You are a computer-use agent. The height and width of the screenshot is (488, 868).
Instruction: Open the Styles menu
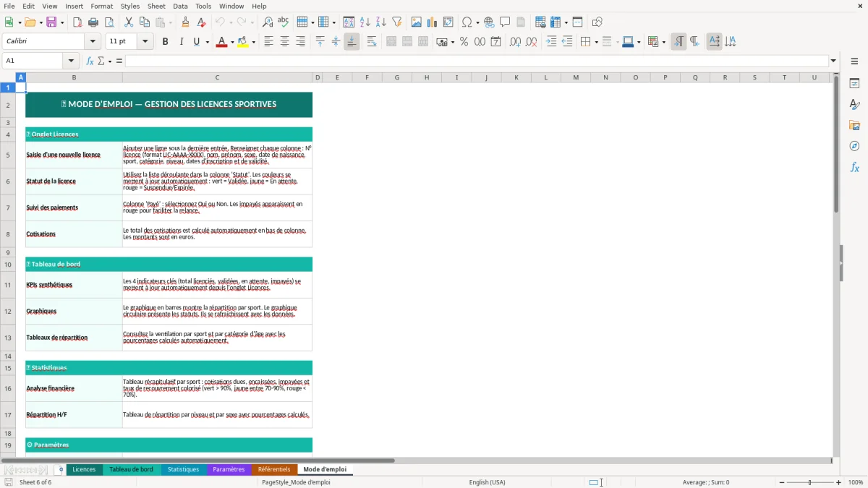tap(130, 6)
